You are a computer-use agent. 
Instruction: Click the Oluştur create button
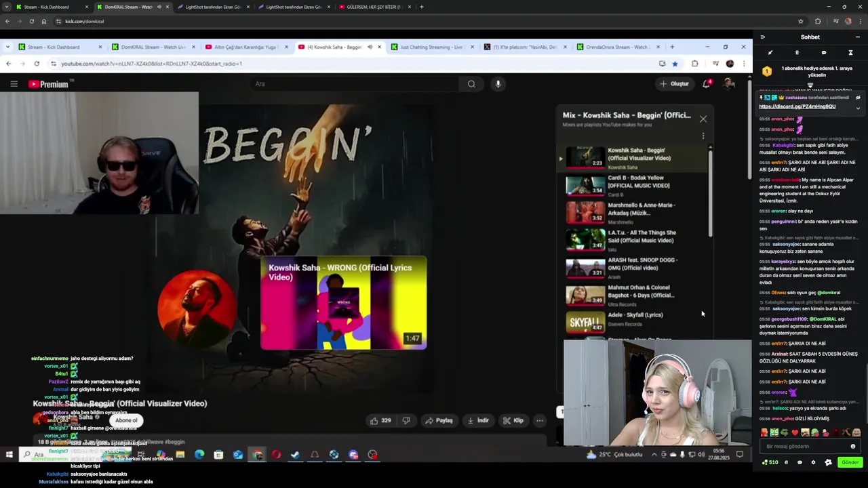click(674, 84)
